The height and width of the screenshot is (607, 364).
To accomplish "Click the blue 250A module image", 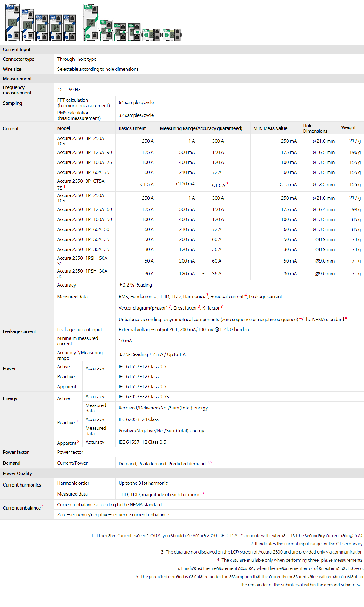I will pyautogui.click(x=13, y=22).
